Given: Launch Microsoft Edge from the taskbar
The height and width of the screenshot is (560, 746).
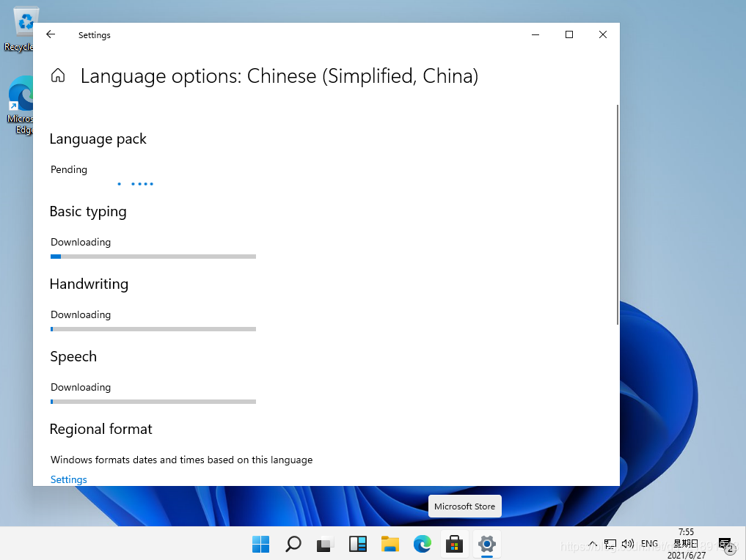Looking at the screenshot, I should 423,544.
